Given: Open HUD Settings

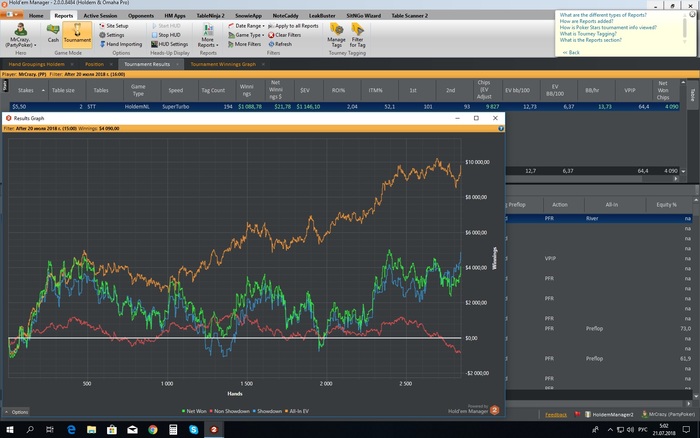Looking at the screenshot, I should (x=172, y=44).
